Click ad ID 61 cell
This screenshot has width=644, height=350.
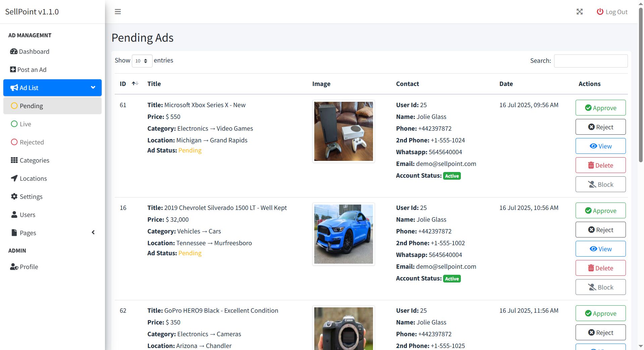pyautogui.click(x=123, y=105)
